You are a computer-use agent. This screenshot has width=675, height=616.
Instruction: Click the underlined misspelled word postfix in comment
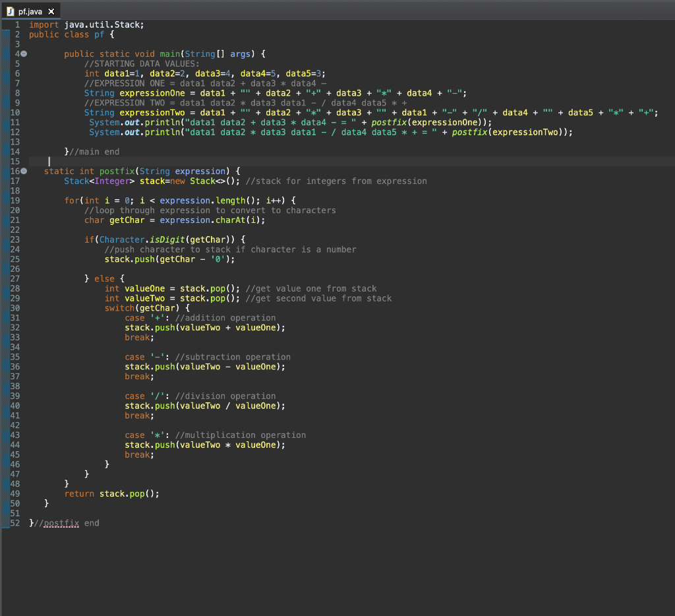pos(61,523)
